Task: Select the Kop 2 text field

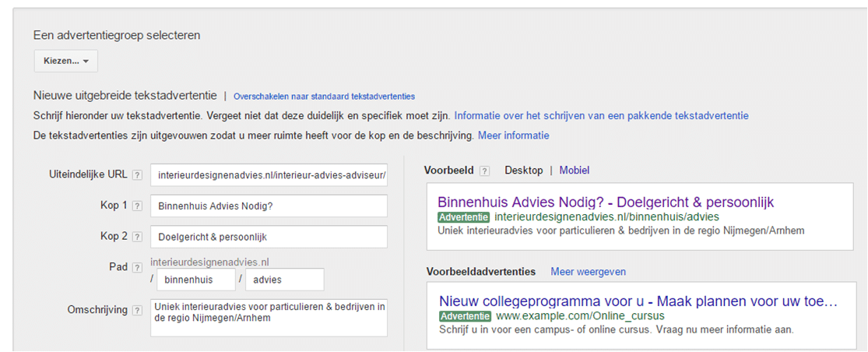Action: 269,237
